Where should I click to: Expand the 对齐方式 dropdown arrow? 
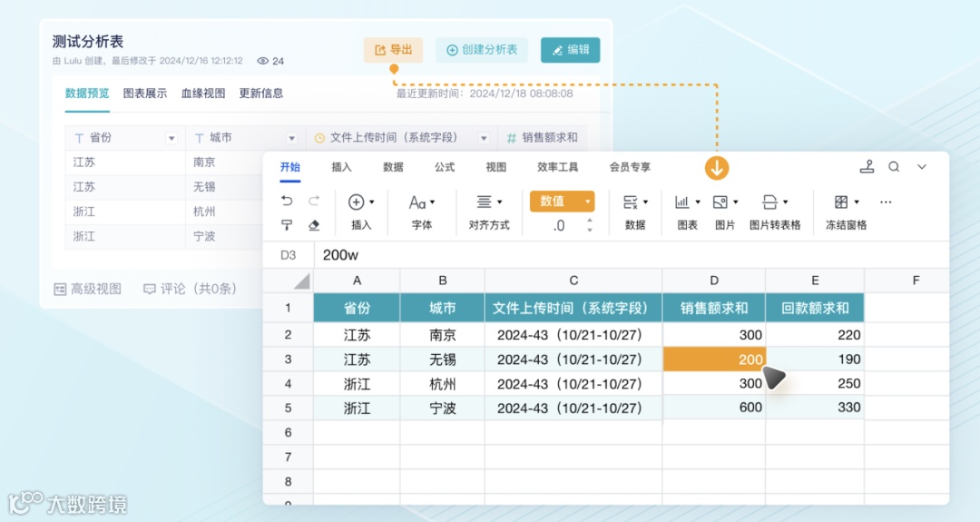pyautogui.click(x=499, y=202)
